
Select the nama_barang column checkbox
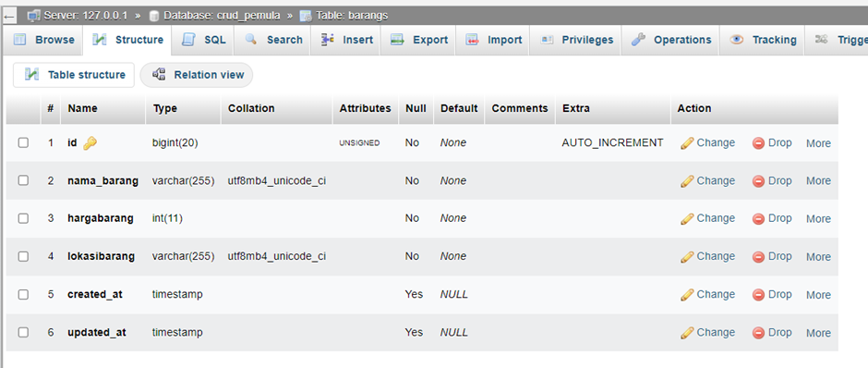click(23, 180)
